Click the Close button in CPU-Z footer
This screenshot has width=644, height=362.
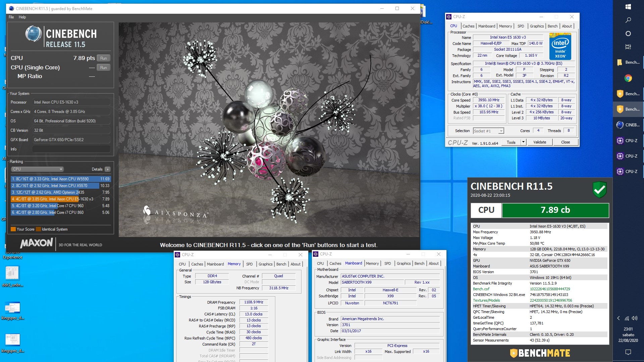(566, 142)
